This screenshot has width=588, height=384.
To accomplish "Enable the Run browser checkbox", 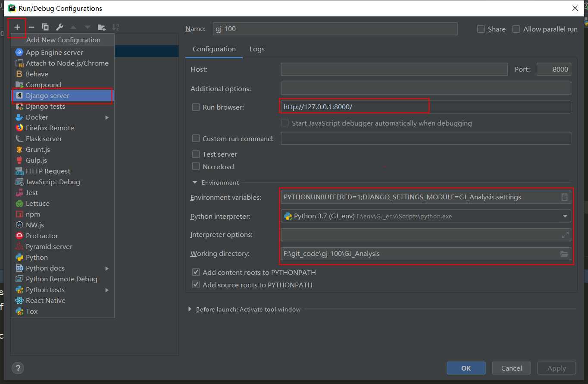I will (x=196, y=107).
